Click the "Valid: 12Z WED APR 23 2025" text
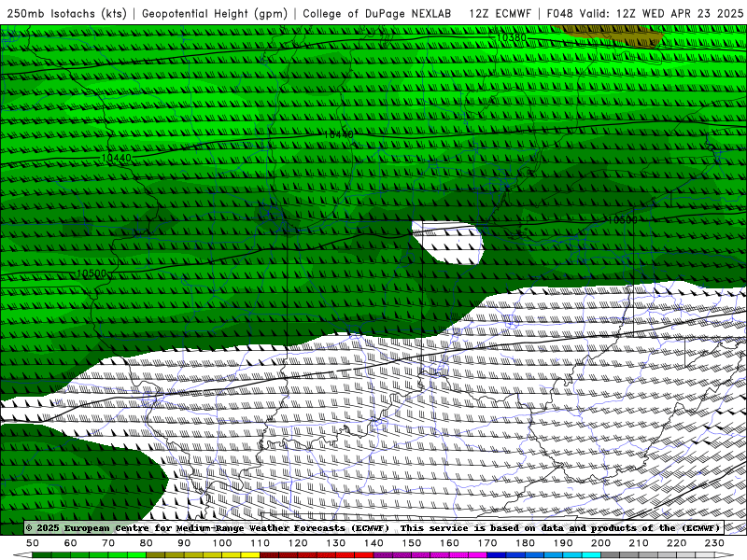The height and width of the screenshot is (560, 747). click(x=661, y=14)
